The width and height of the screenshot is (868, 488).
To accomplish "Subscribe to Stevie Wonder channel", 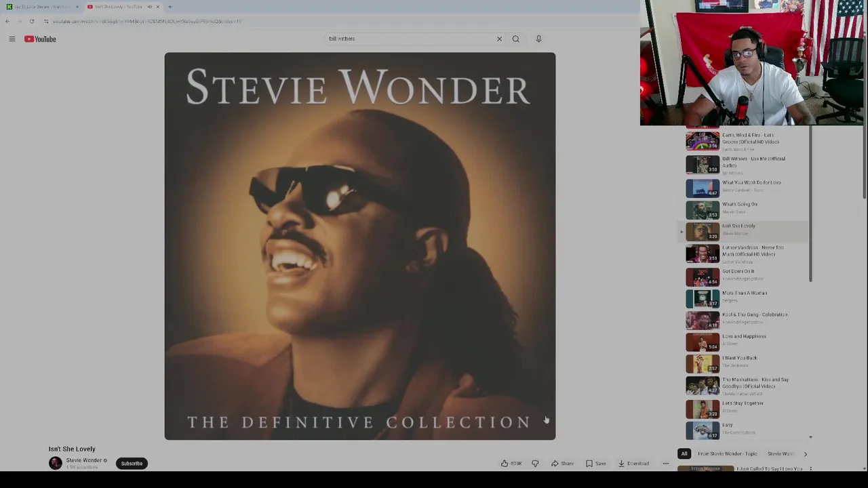I will coord(132,464).
